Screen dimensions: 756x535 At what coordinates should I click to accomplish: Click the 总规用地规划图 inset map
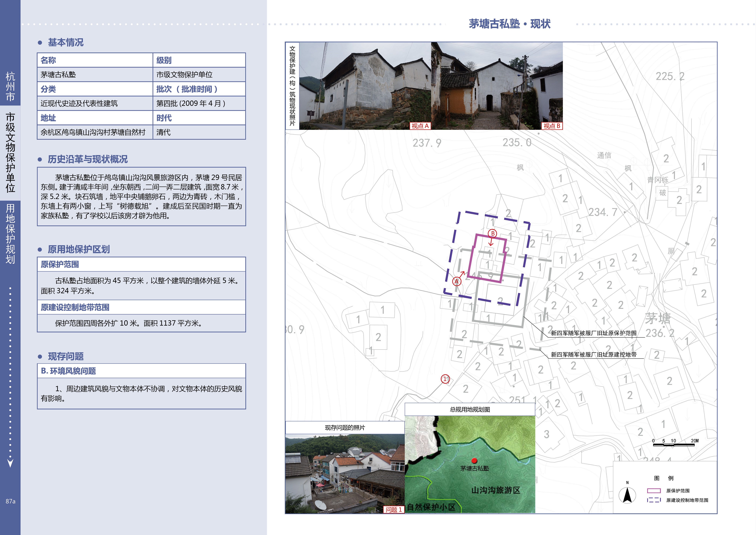tap(470, 464)
